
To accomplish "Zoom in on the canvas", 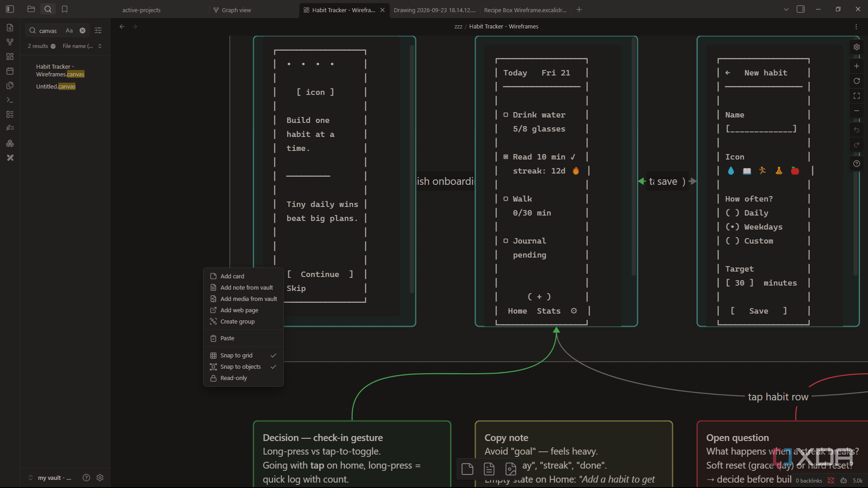I will [857, 66].
